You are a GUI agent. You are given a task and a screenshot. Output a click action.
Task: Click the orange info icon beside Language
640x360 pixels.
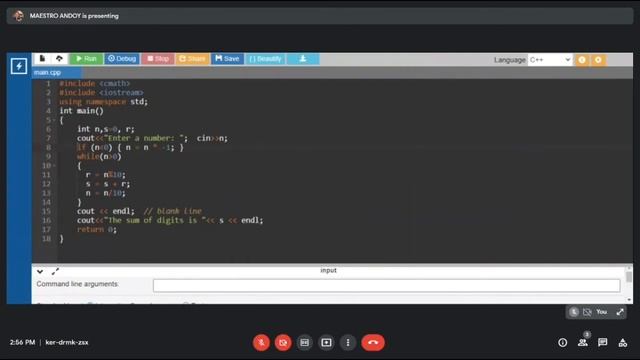coord(582,60)
